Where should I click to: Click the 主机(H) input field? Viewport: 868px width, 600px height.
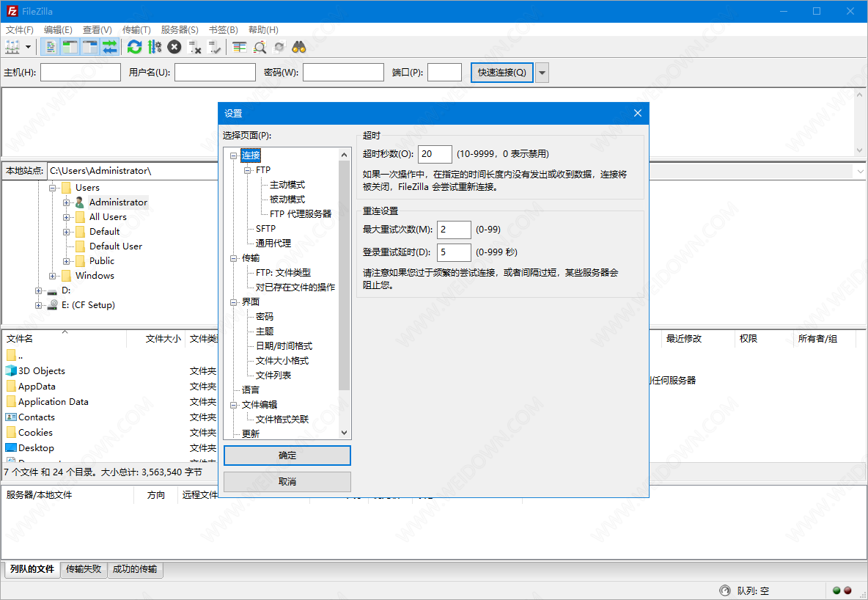coord(80,73)
